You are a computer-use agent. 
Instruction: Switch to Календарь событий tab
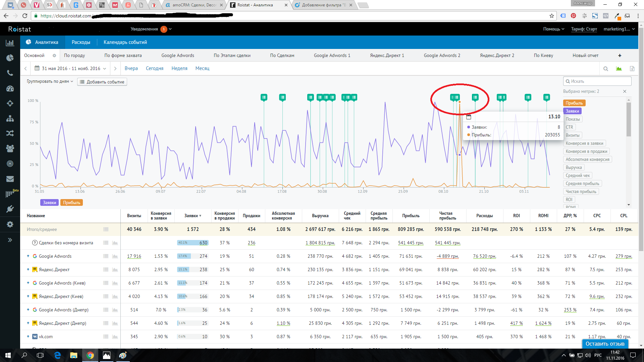[x=125, y=42]
